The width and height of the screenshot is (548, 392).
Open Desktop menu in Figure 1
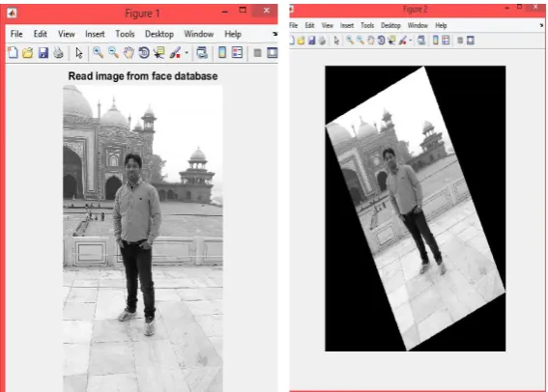pyautogui.click(x=159, y=34)
